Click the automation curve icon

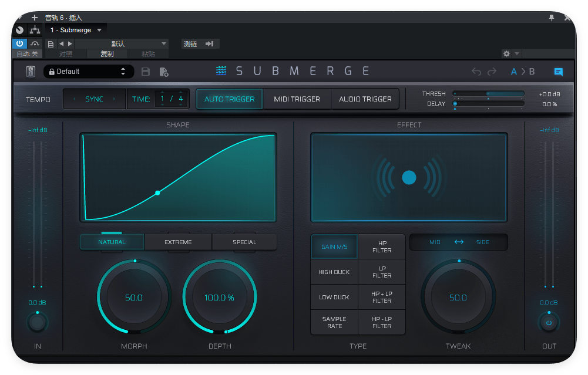[x=35, y=44]
